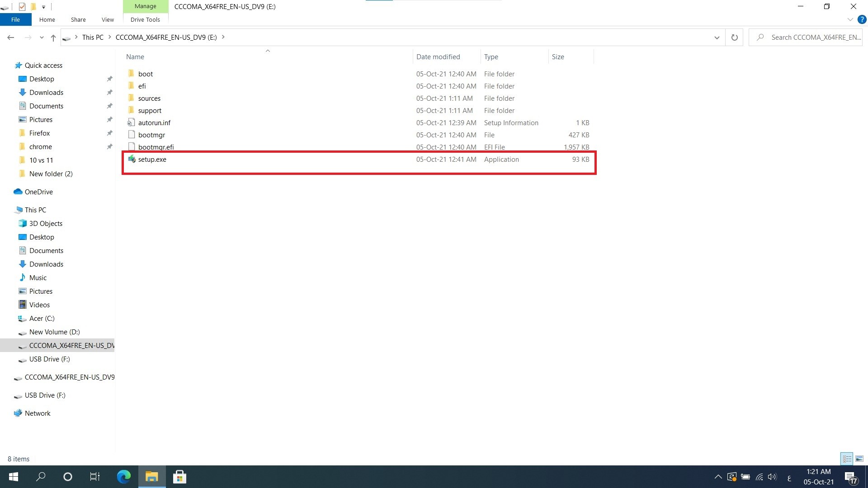
Task: Click the clock showing 1:21 AM
Action: point(818,471)
